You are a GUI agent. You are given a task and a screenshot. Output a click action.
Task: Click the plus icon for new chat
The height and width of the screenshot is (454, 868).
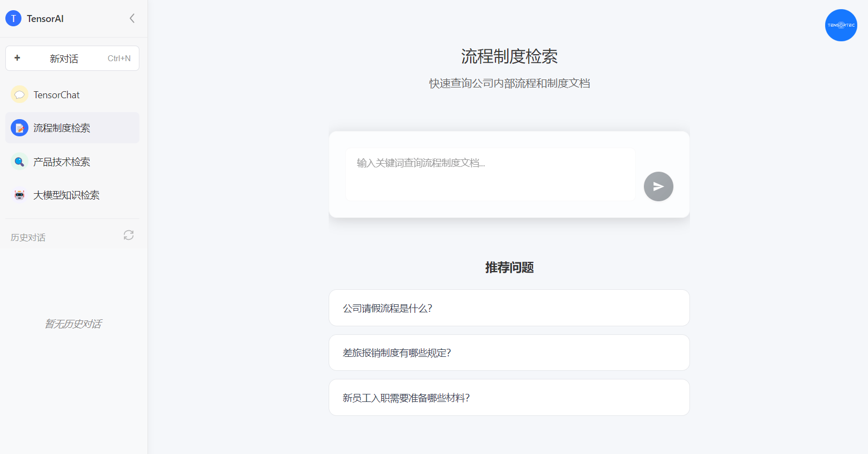[x=17, y=58]
